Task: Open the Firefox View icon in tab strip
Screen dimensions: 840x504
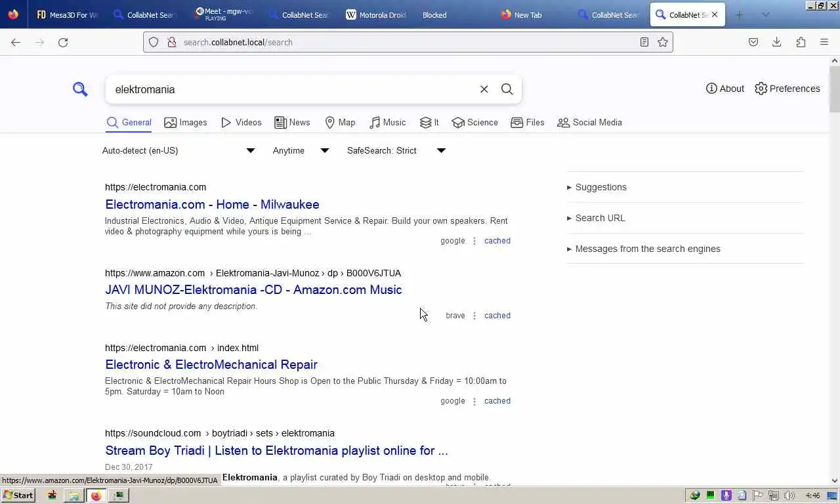Action: pos(13,14)
